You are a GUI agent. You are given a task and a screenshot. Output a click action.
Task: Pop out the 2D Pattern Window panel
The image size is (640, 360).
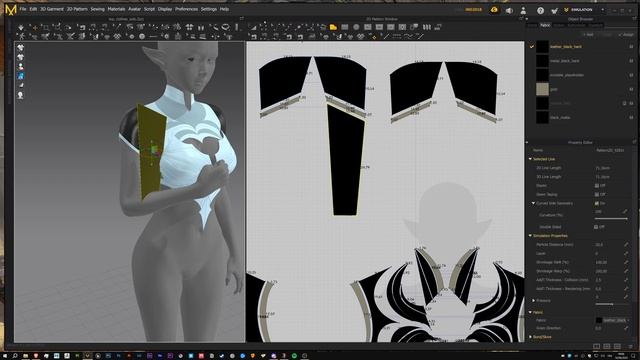coord(521,19)
